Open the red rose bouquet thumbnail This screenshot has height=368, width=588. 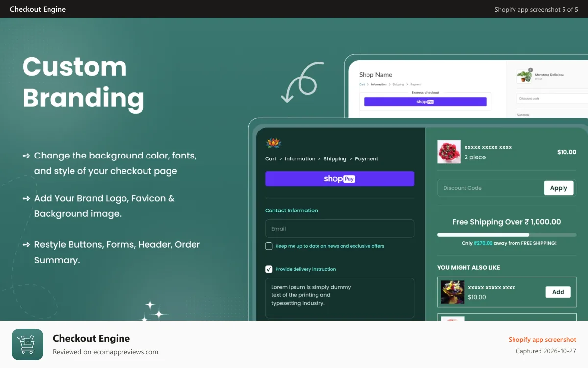point(449,152)
